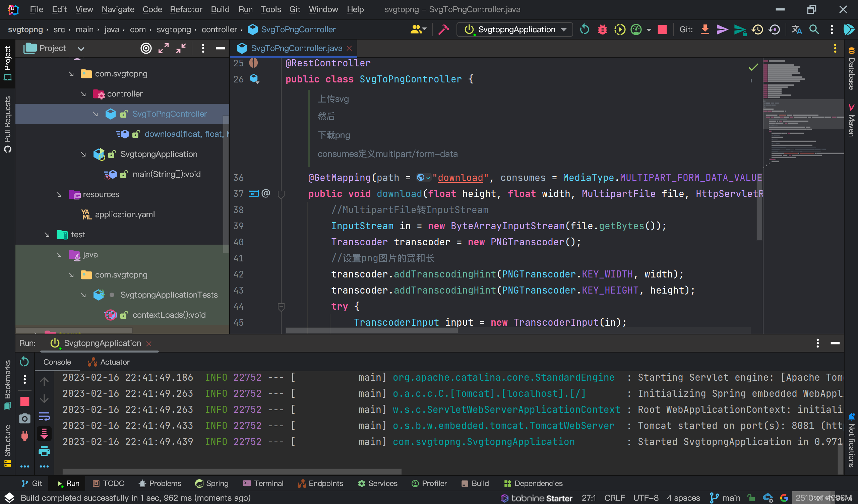Open the Dependencies tool window
Viewport: 858px width, 504px height.
pos(534,483)
